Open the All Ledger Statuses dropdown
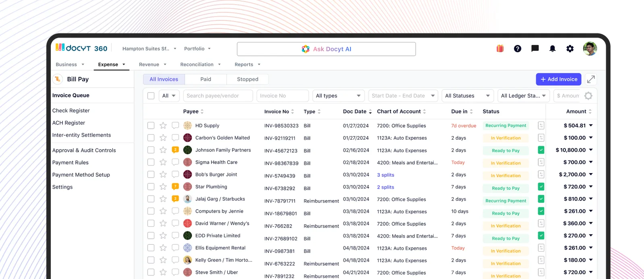Image resolution: width=644 pixels, height=279 pixels. [x=523, y=96]
